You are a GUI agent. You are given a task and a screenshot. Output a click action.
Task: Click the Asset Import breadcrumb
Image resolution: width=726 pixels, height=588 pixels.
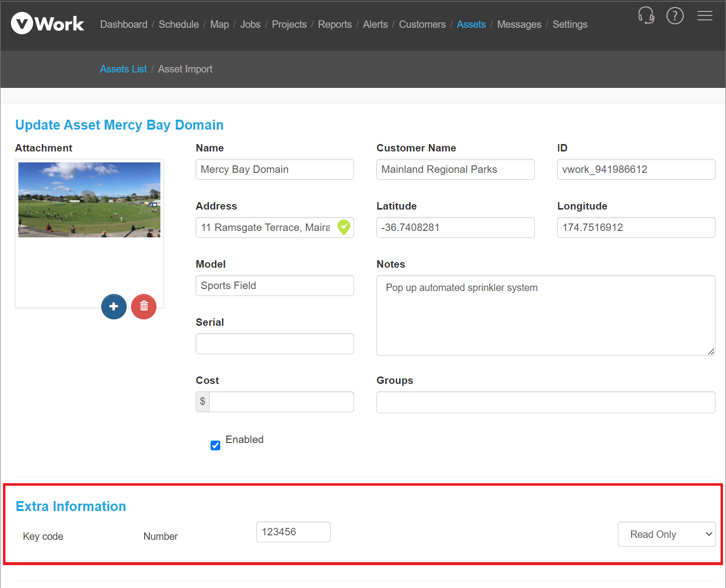[x=185, y=69]
